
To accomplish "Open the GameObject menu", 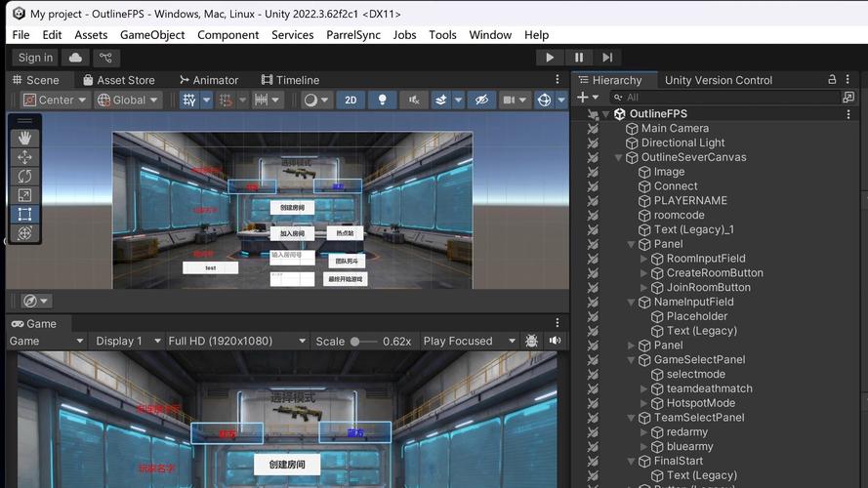I will pos(152,35).
